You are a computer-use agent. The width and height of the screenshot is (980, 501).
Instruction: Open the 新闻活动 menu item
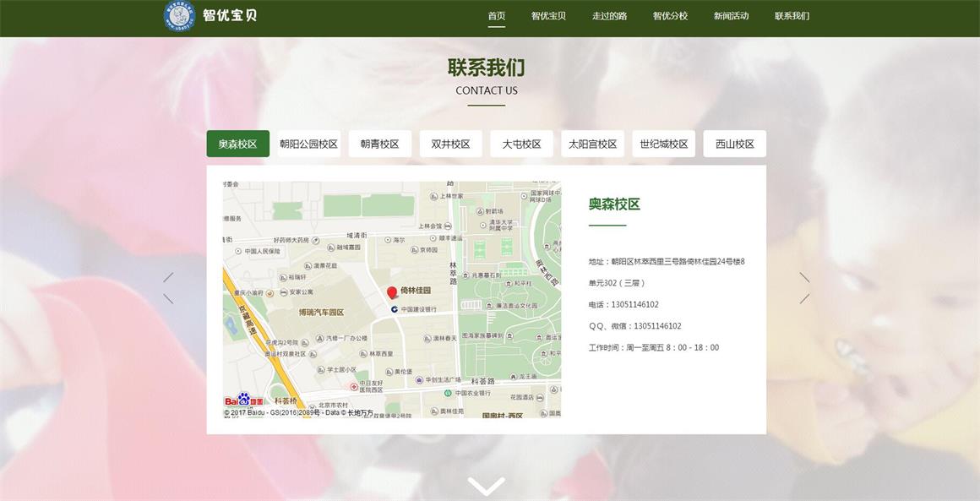pos(731,14)
